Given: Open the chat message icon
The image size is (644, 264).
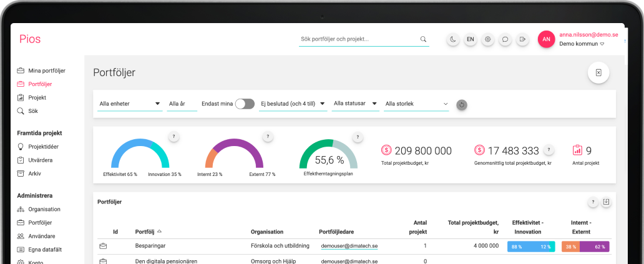Looking at the screenshot, I should pyautogui.click(x=505, y=39).
